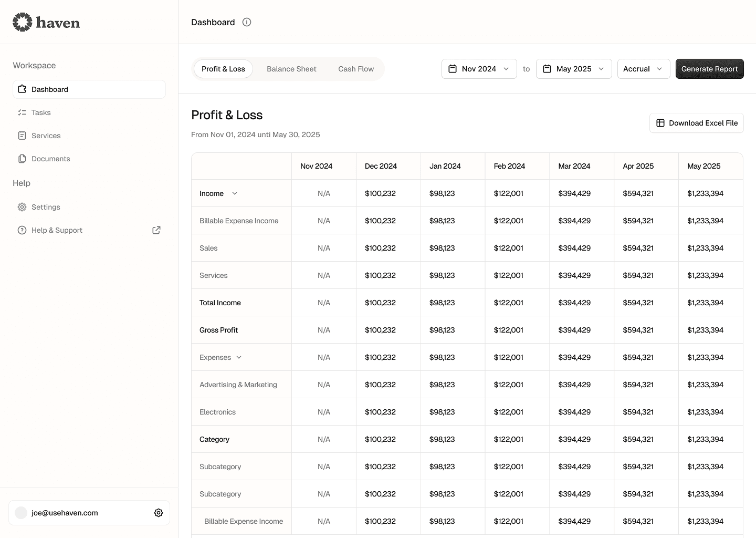Select the Profit & Loss tab
The image size is (756, 538).
coord(223,69)
